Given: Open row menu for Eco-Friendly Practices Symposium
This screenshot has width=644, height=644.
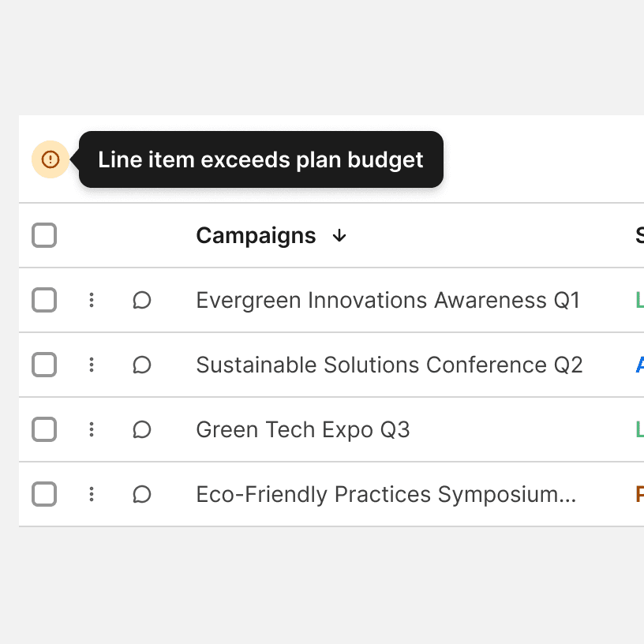Looking at the screenshot, I should (x=92, y=494).
